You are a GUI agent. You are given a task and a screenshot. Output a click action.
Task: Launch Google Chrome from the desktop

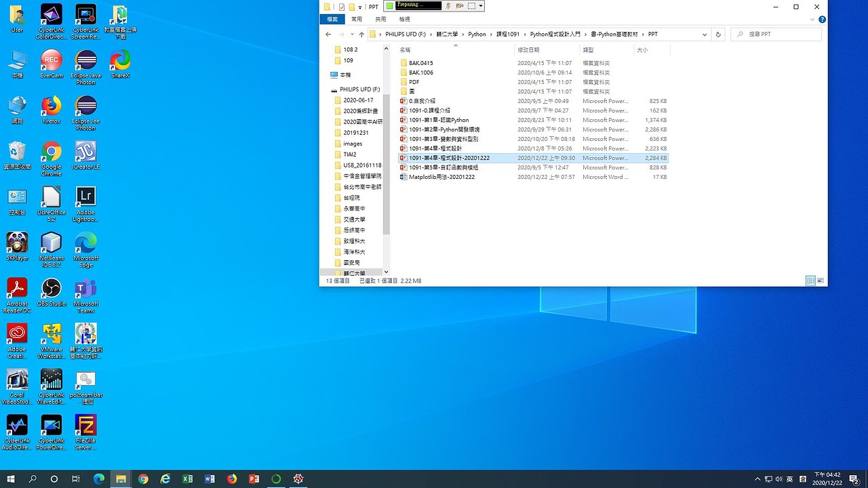tap(52, 158)
